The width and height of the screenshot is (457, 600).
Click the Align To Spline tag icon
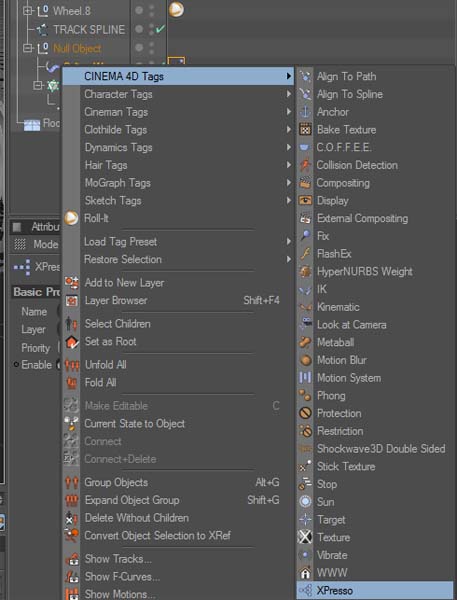click(305, 94)
